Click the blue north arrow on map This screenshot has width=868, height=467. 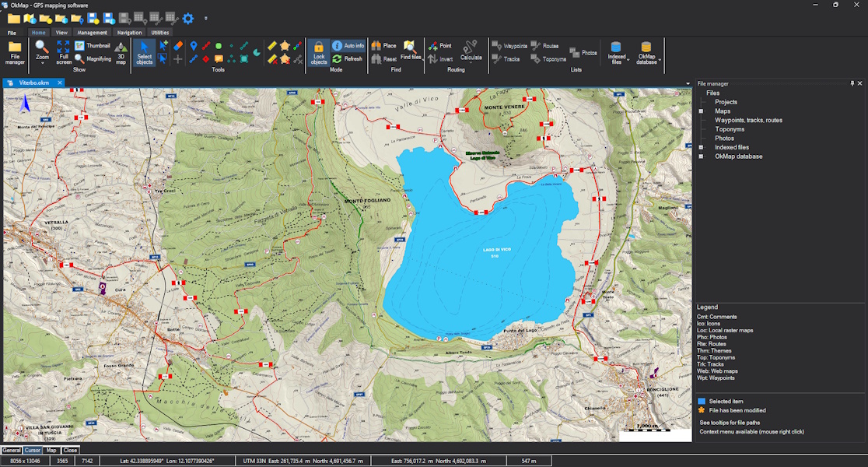coord(25,104)
